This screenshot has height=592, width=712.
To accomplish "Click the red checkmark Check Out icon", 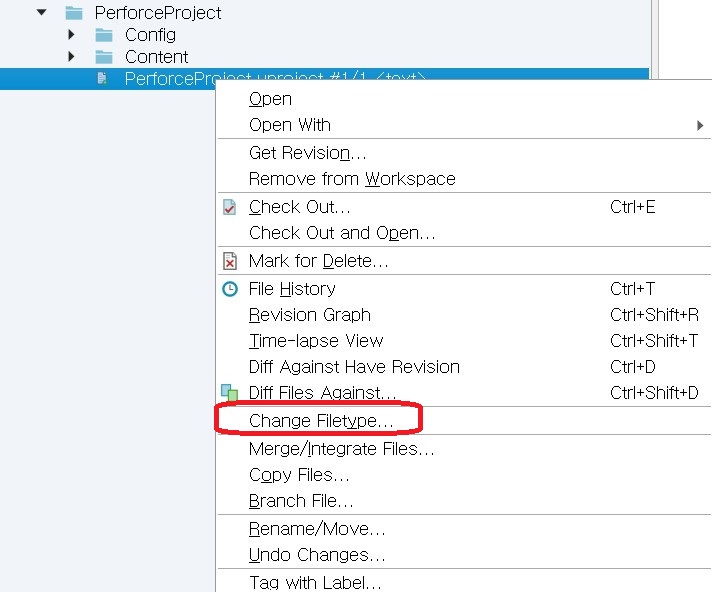I will click(x=230, y=208).
